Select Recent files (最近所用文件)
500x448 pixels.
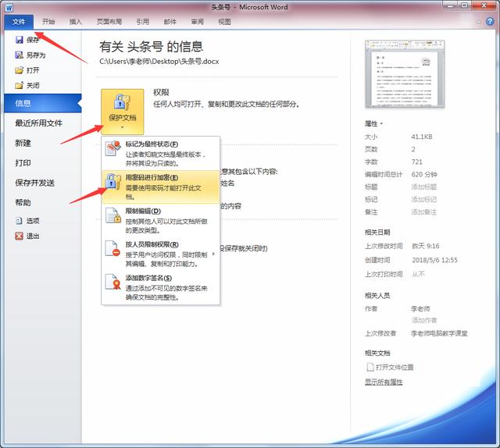tap(38, 123)
